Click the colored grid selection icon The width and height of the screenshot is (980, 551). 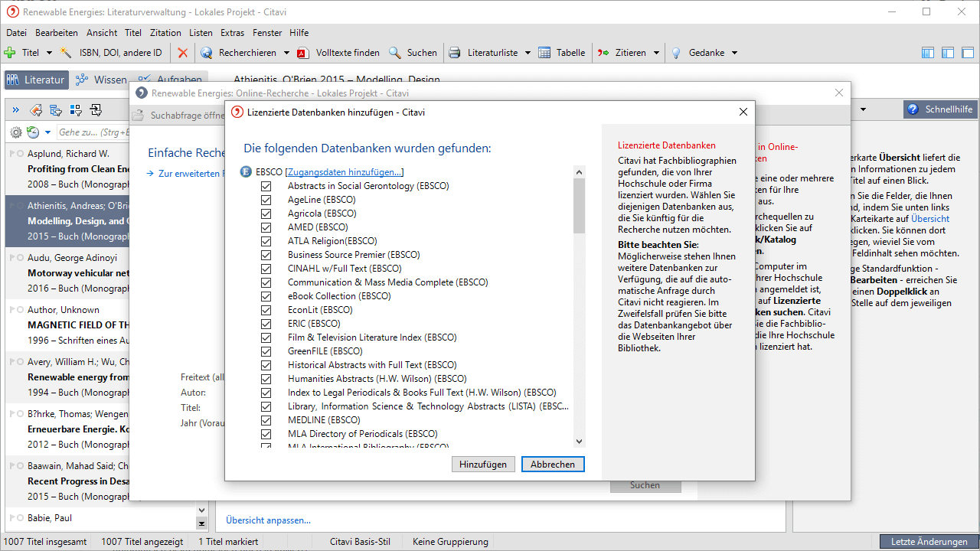(76, 109)
